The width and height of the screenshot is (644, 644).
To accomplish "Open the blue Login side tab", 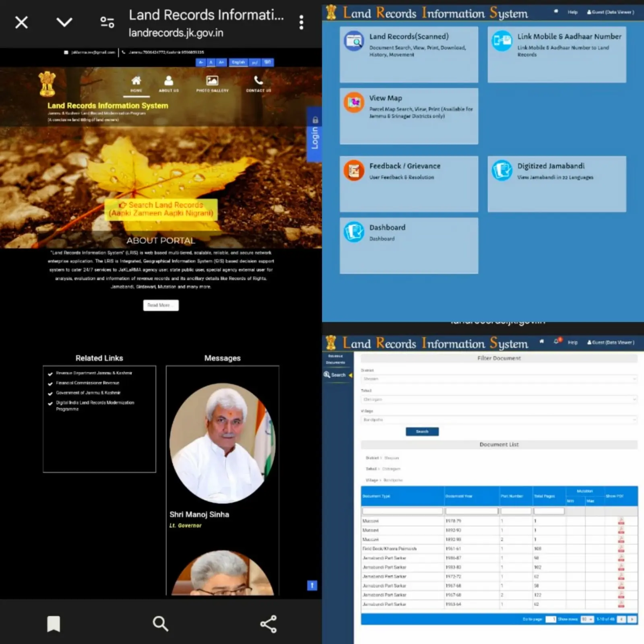I will [x=314, y=134].
